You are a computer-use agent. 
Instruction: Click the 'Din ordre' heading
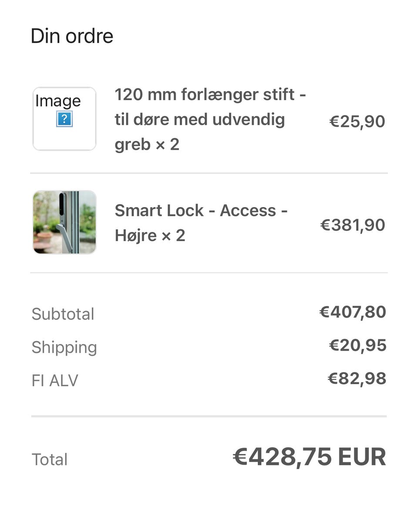[x=72, y=36]
